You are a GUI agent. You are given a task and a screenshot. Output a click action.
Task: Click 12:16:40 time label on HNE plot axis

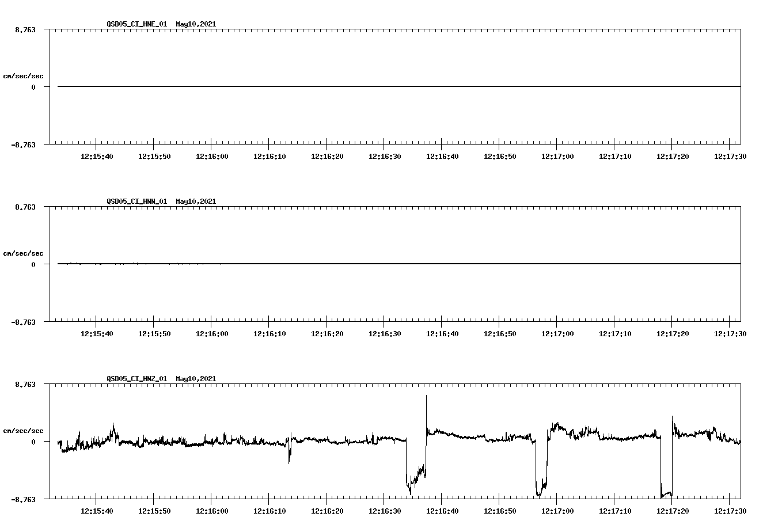point(442,156)
